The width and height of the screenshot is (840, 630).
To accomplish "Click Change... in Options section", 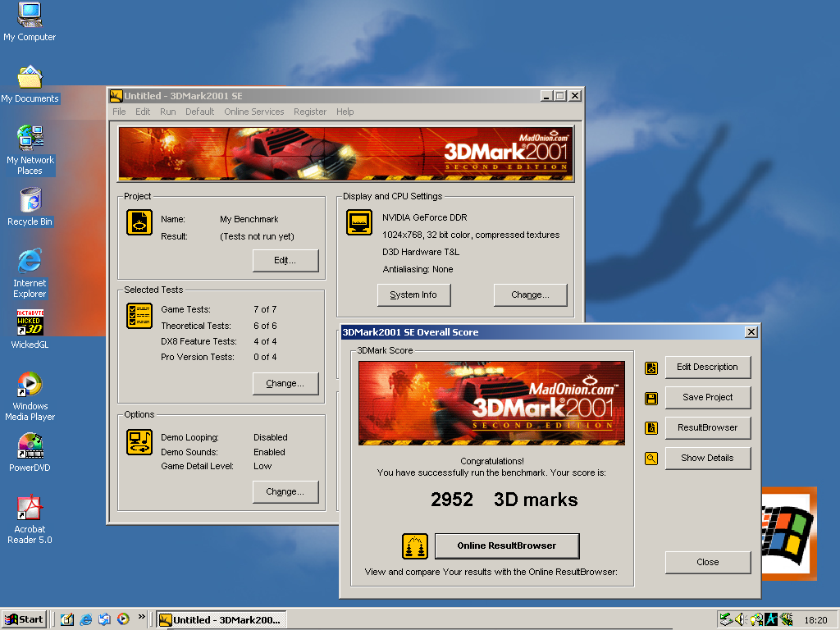I will pyautogui.click(x=285, y=492).
